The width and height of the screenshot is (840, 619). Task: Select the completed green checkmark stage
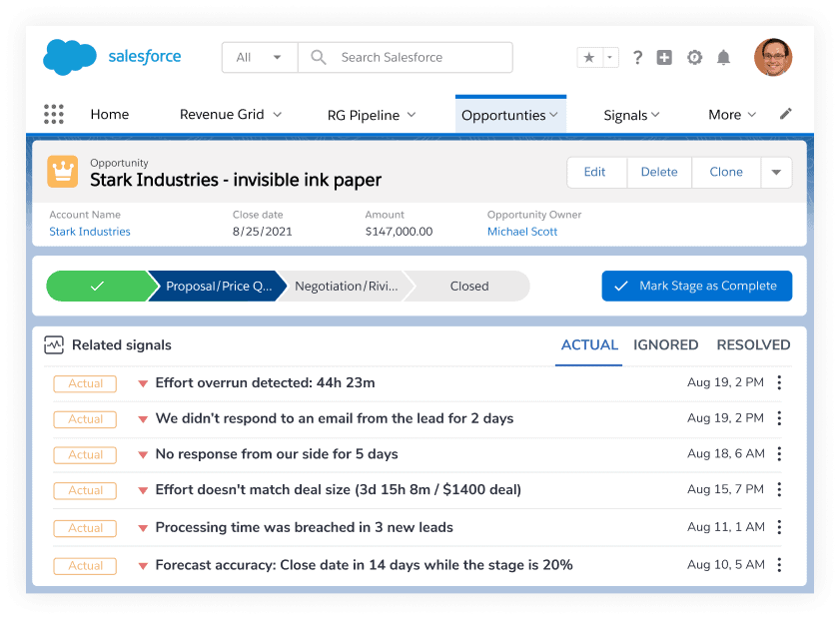(x=98, y=286)
